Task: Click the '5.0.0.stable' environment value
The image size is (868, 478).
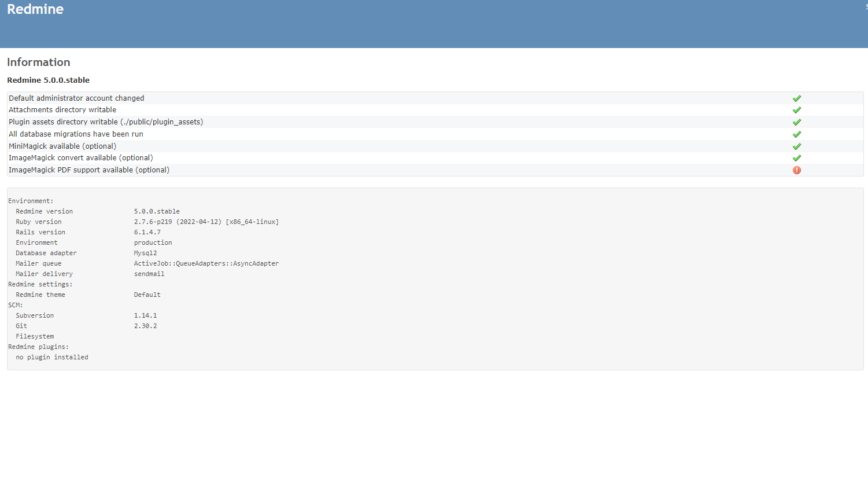Action: 157,212
